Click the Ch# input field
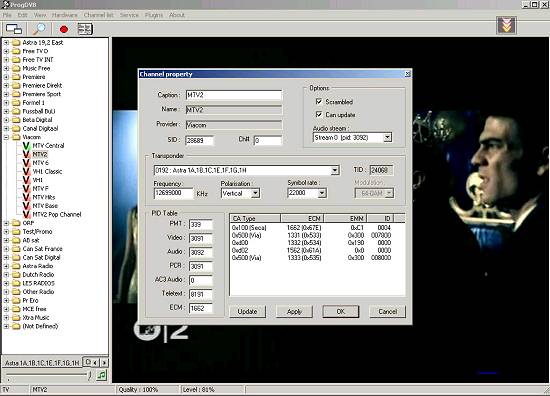This screenshot has width=550, height=396. (267, 140)
